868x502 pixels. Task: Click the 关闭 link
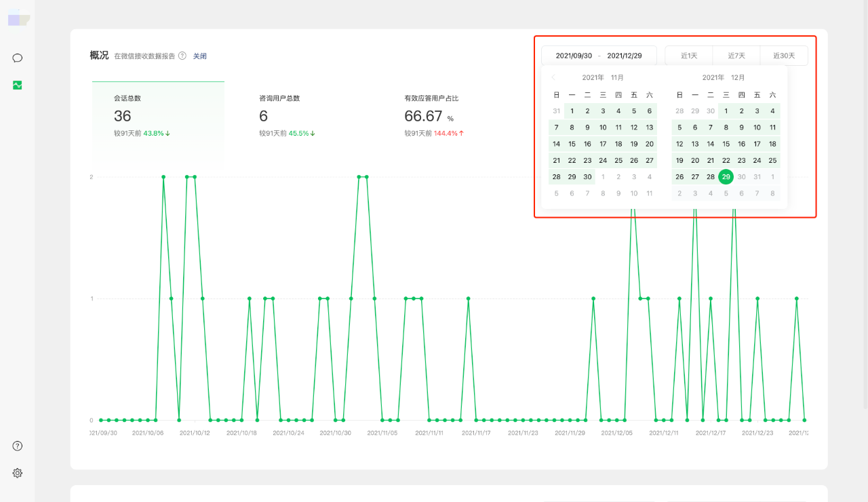200,56
